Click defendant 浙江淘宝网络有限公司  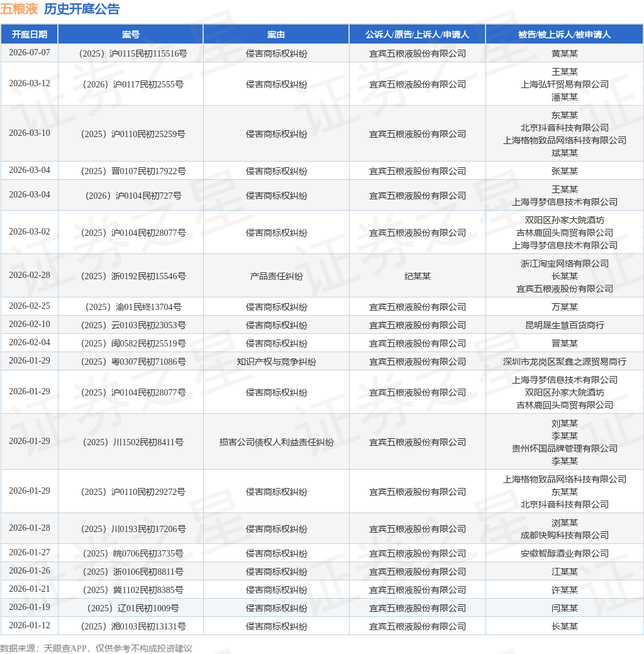(564, 263)
